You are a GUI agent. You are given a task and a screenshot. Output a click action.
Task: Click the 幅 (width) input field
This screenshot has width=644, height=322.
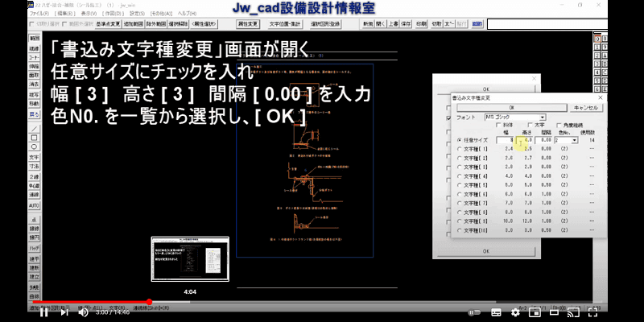tap(506, 140)
